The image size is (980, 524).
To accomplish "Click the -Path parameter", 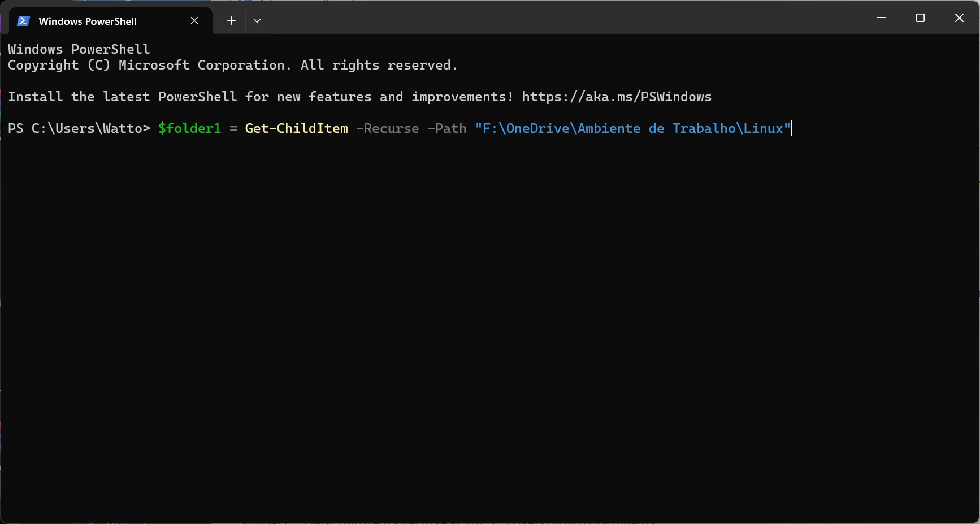I will [446, 129].
